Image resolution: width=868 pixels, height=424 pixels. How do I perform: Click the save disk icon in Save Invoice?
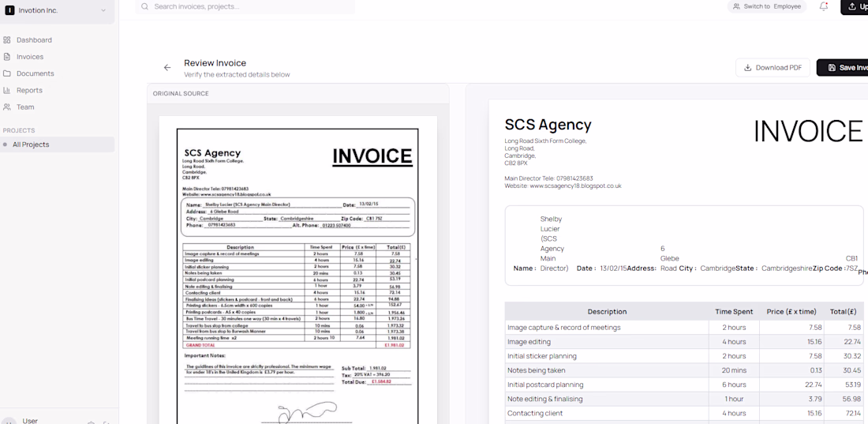pos(832,68)
